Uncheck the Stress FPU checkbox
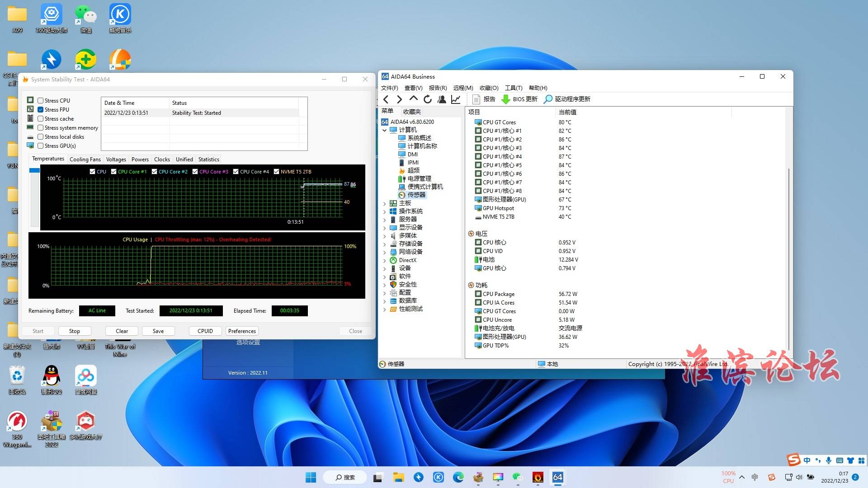 [x=41, y=110]
